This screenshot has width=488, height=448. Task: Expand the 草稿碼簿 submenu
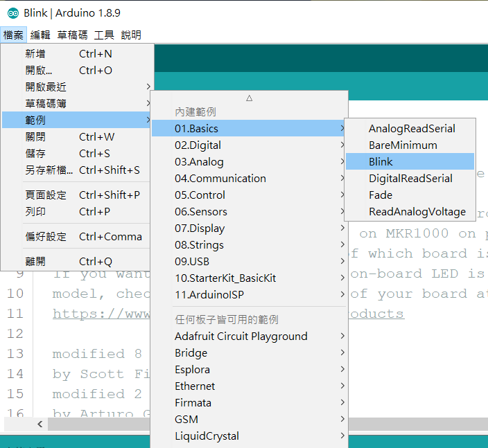[76, 104]
